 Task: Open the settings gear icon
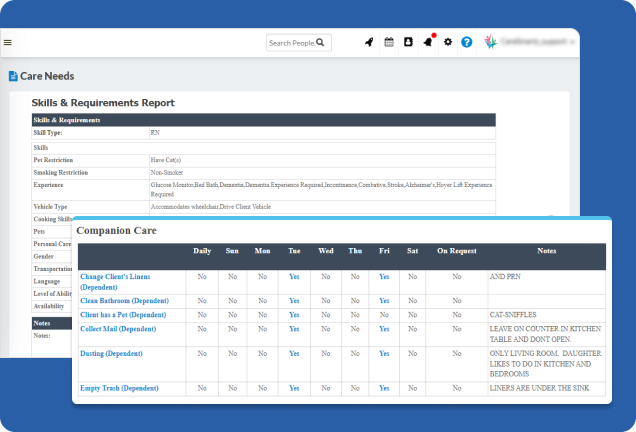click(448, 42)
